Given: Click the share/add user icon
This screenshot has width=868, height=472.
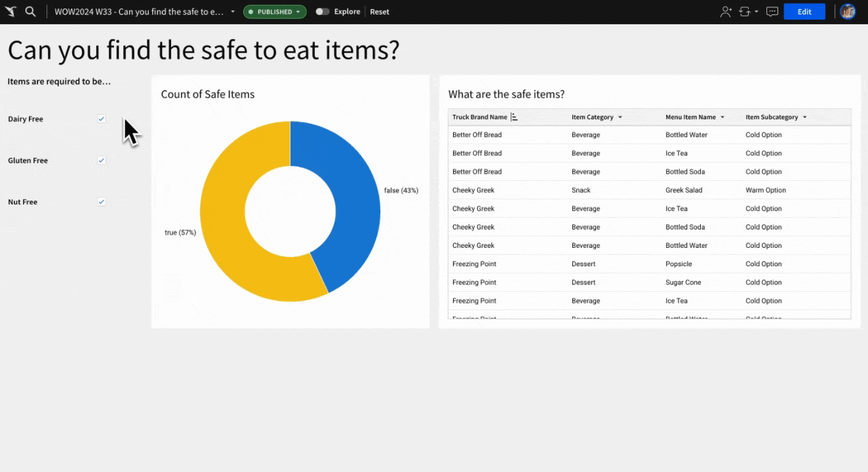Looking at the screenshot, I should [726, 12].
